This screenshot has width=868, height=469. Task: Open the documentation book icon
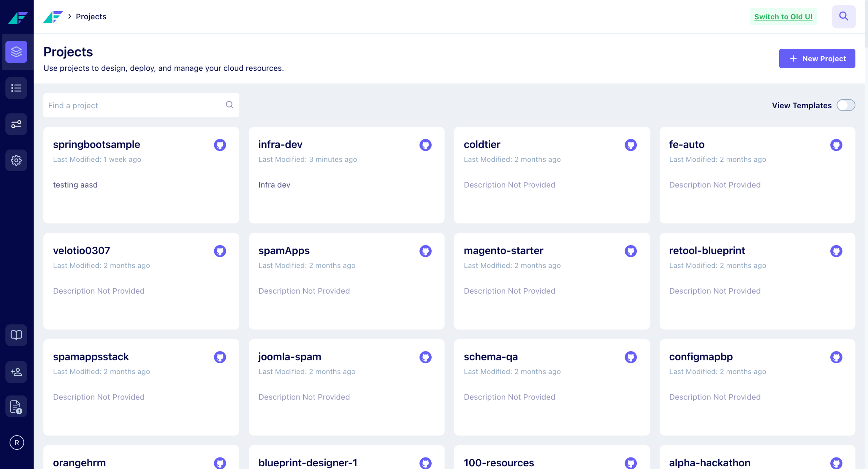point(16,335)
